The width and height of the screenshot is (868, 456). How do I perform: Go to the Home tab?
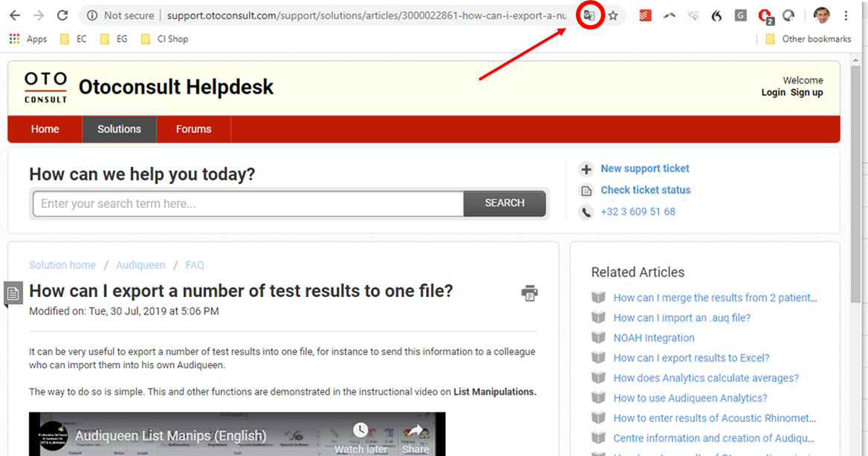[45, 129]
